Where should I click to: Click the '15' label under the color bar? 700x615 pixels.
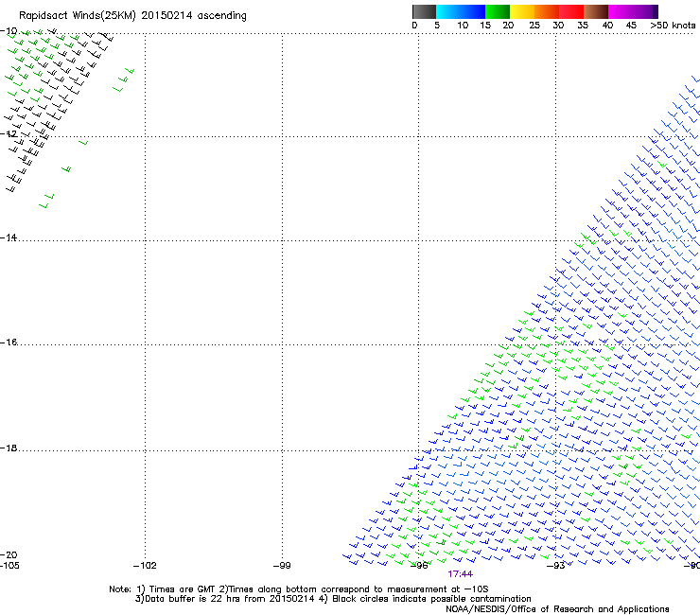coord(485,26)
